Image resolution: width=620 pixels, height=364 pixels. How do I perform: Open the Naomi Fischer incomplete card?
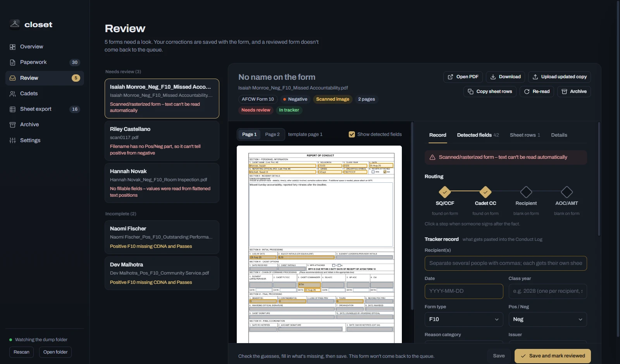[x=162, y=237]
